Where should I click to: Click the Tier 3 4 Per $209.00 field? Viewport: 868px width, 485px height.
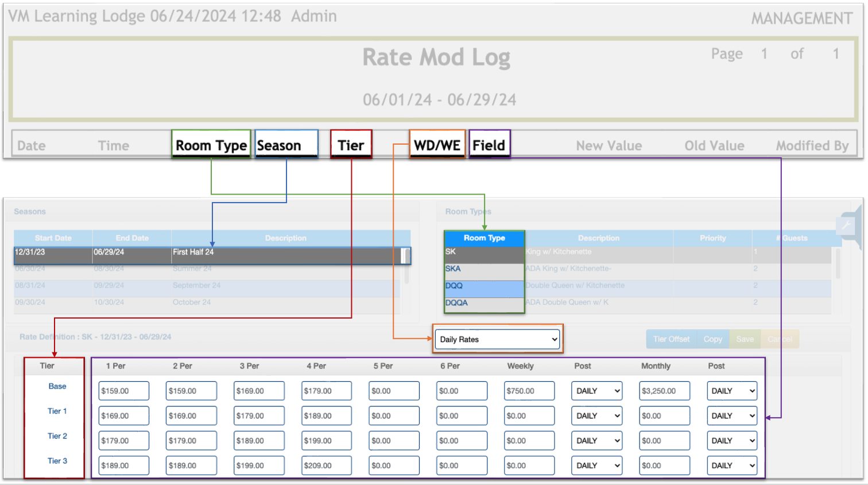(x=327, y=465)
